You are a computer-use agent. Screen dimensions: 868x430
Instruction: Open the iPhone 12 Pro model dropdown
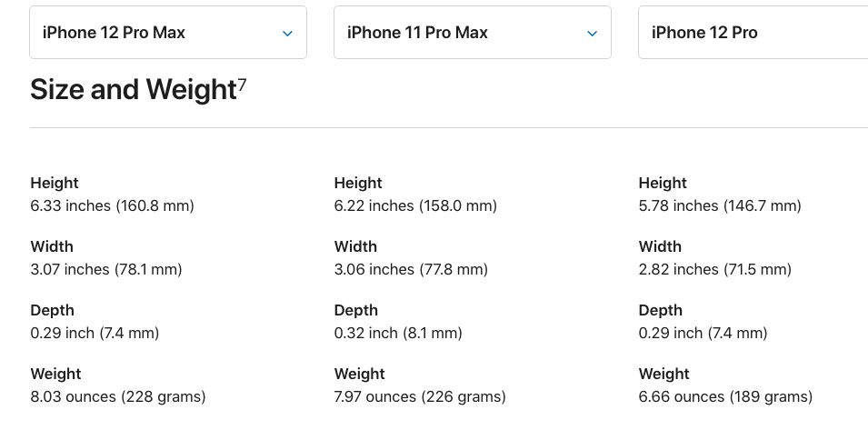coord(753,32)
